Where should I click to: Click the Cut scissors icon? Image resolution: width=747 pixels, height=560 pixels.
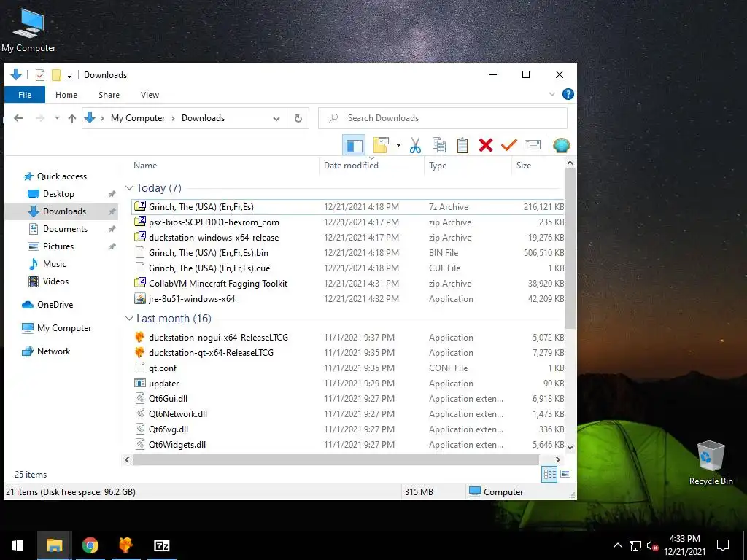pos(415,145)
